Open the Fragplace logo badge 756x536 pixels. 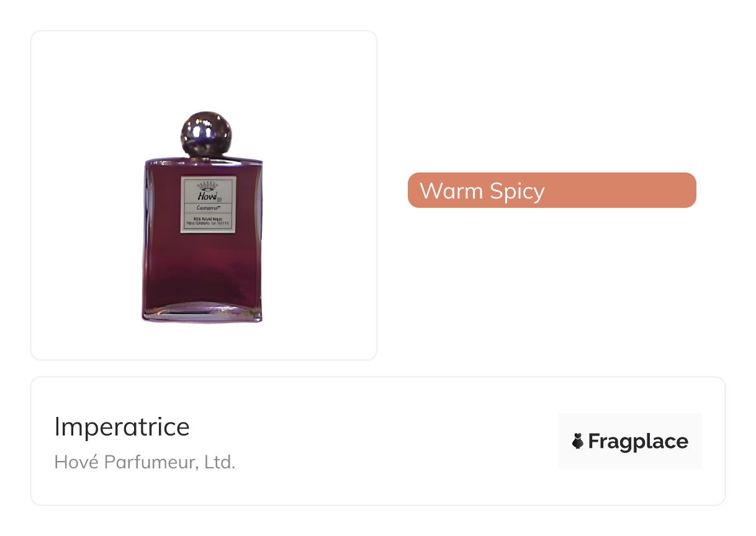point(630,441)
